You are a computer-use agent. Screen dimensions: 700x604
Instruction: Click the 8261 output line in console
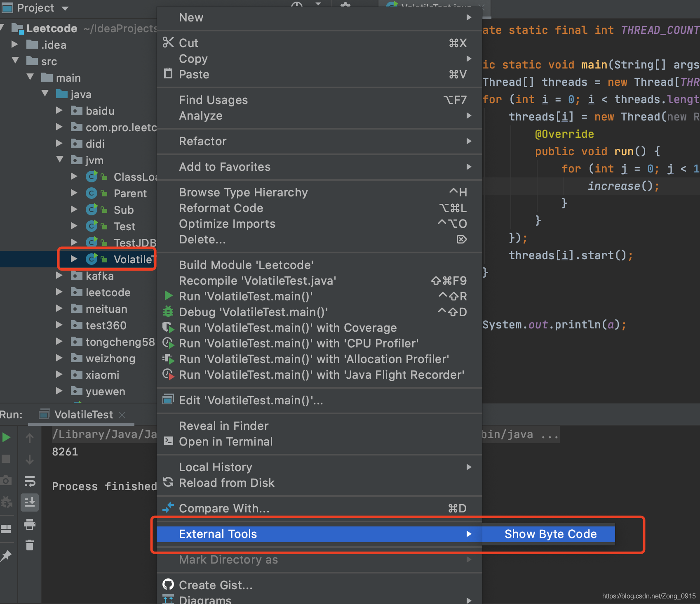click(x=65, y=451)
